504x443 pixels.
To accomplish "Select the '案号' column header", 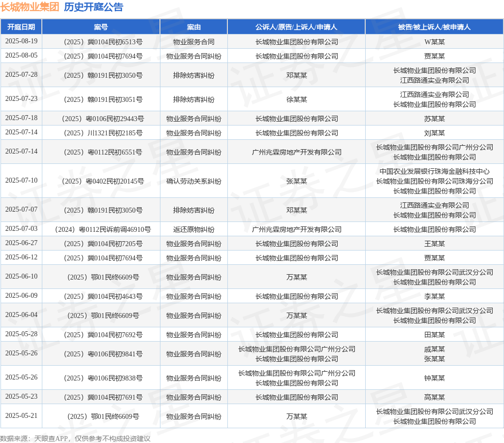I will point(101,27).
